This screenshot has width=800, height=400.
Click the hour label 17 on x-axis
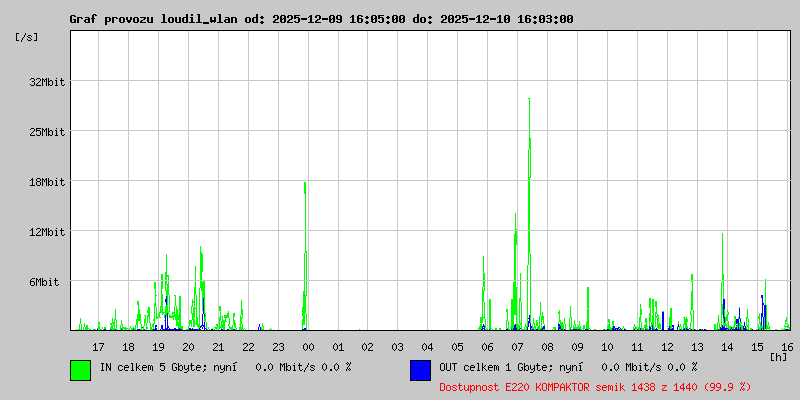tap(98, 347)
